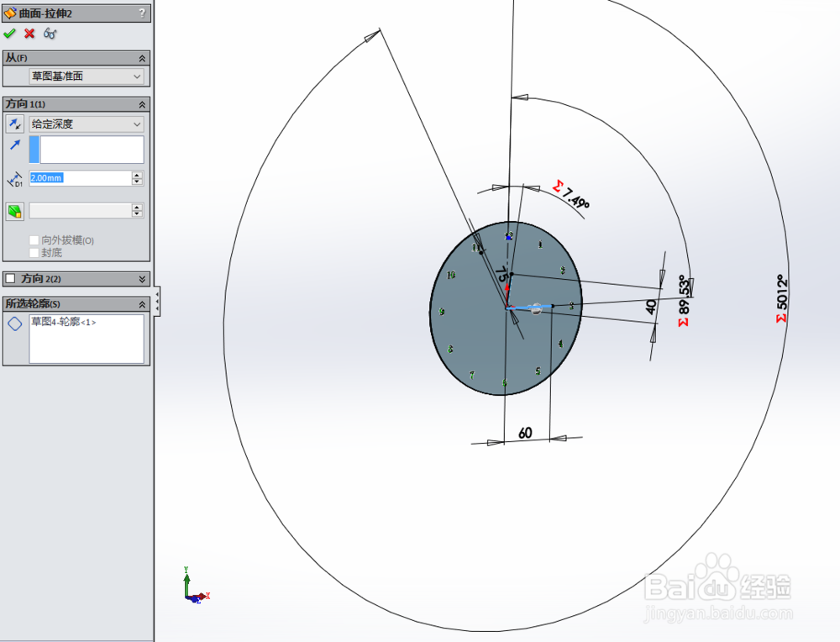Viewport: 840px width, 642px height.
Task: Confirm the surface extrude with green checkmark
Action: (x=9, y=34)
